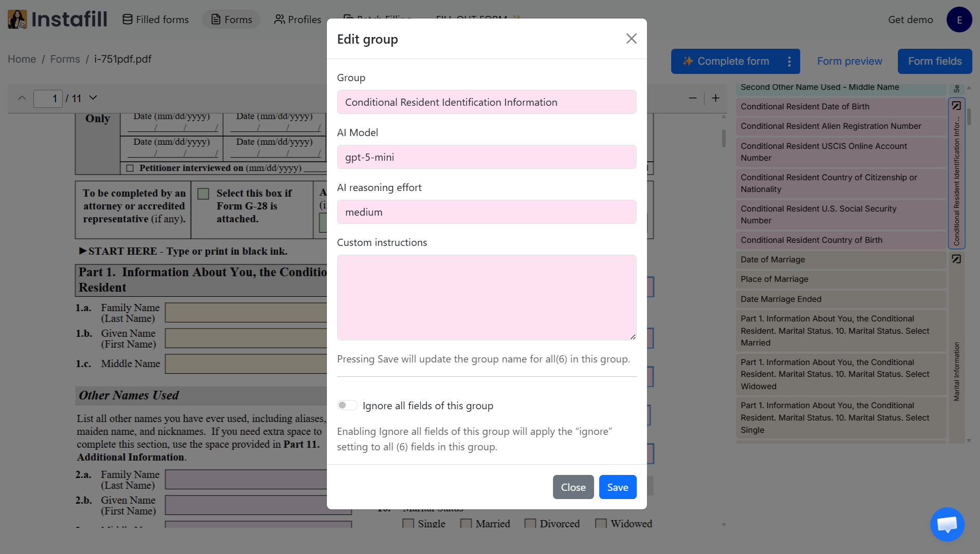Viewport: 980px width, 554px height.
Task: Open the three-dot menu beside Complete form
Action: [790, 61]
